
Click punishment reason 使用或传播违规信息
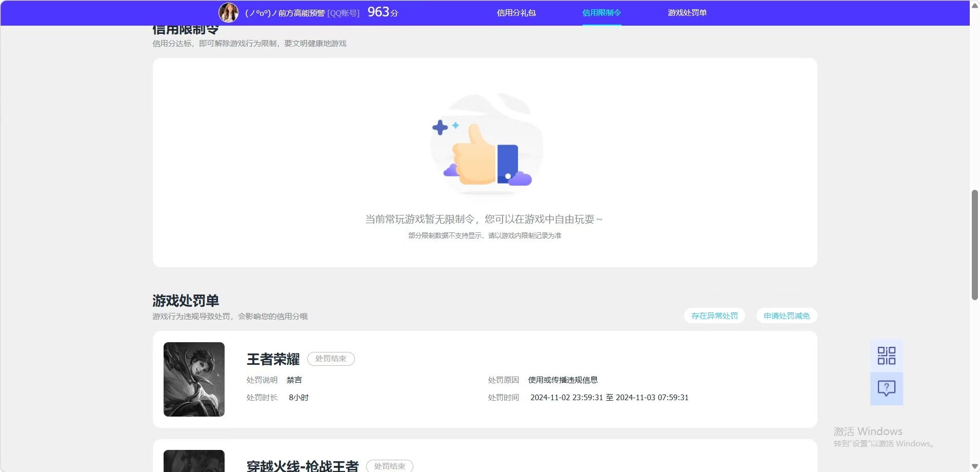[563, 380]
